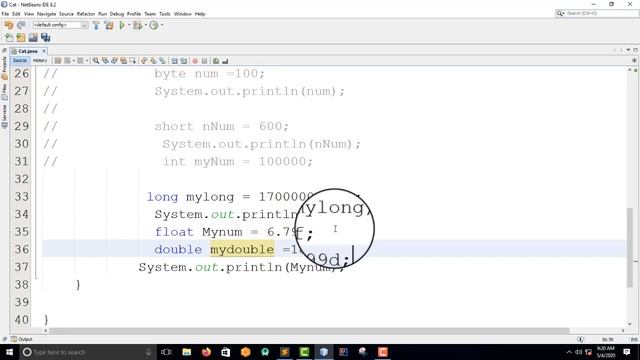640x360 pixels.
Task: Click the Comment icon in the editor toolbar
Action: 216,61
